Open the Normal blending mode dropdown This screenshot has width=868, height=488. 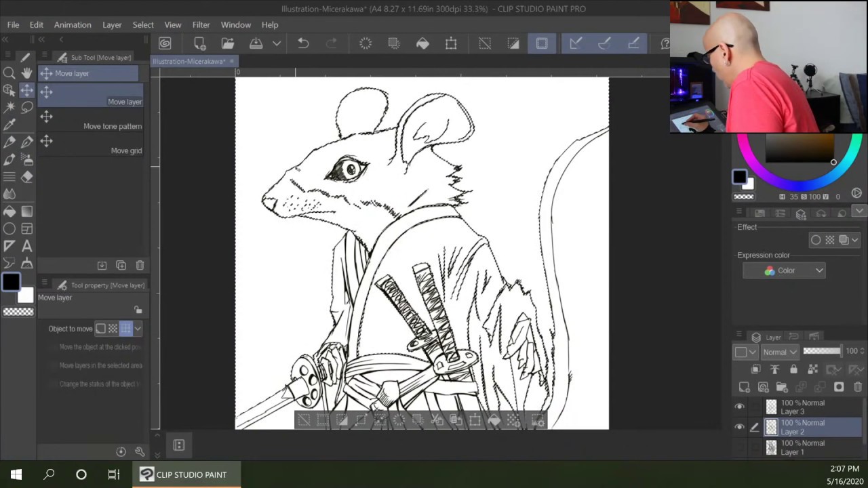(780, 352)
